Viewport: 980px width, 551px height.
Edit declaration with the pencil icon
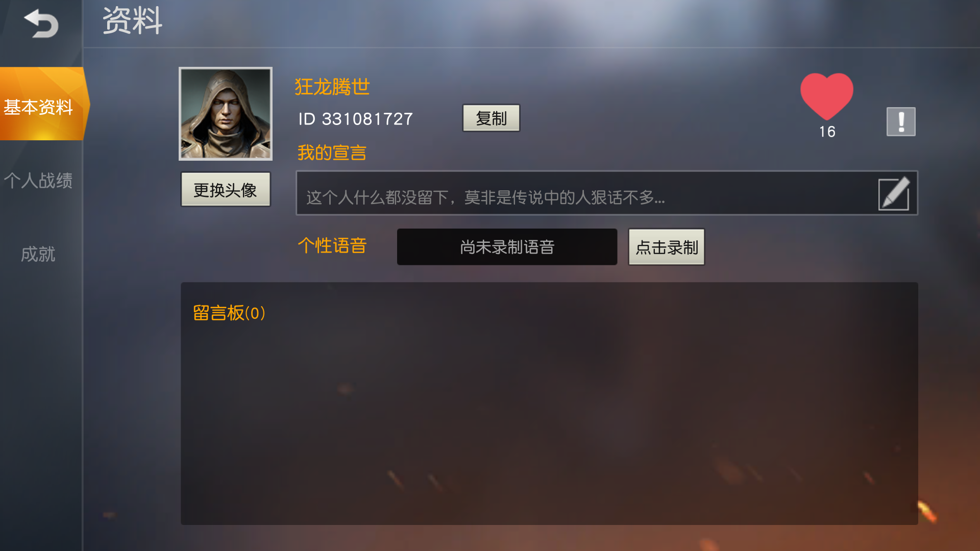click(893, 193)
